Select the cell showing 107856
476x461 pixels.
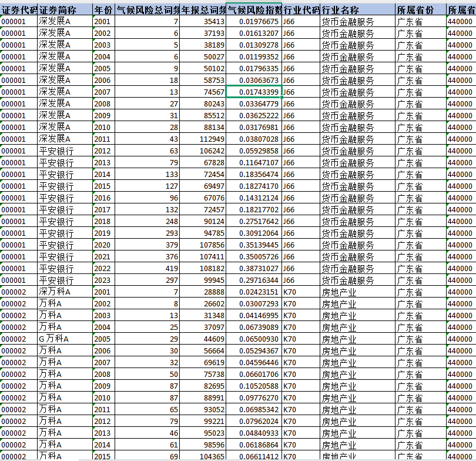coord(203,245)
